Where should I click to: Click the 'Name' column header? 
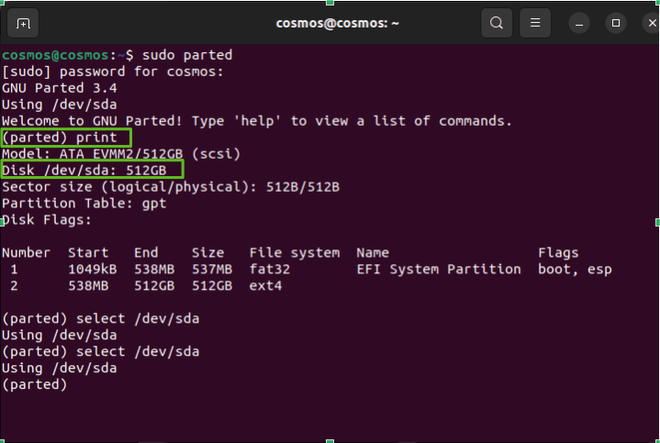tap(373, 253)
